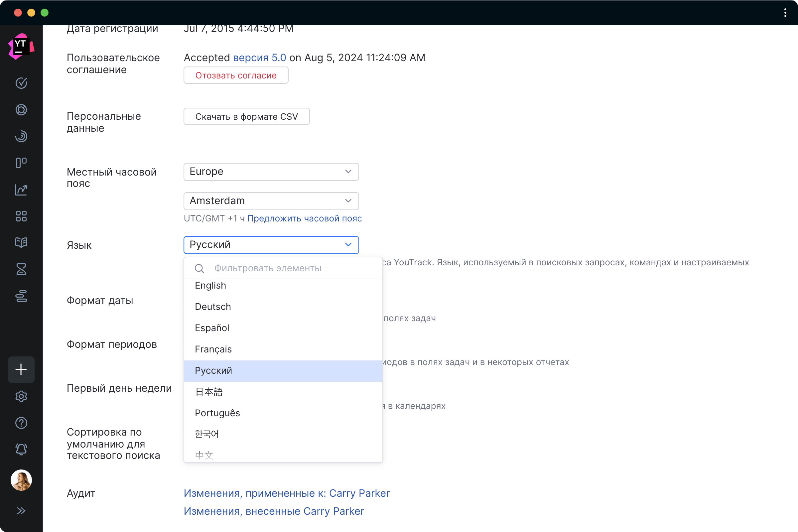798x532 pixels.
Task: Click the Отозвать согласие button
Action: point(235,75)
